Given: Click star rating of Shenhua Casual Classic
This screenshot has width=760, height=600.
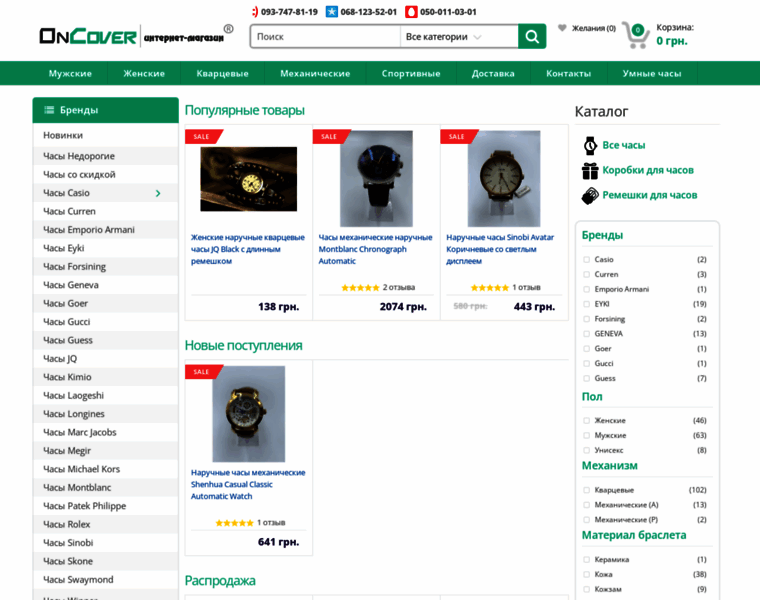Looking at the screenshot, I should pyautogui.click(x=234, y=523).
